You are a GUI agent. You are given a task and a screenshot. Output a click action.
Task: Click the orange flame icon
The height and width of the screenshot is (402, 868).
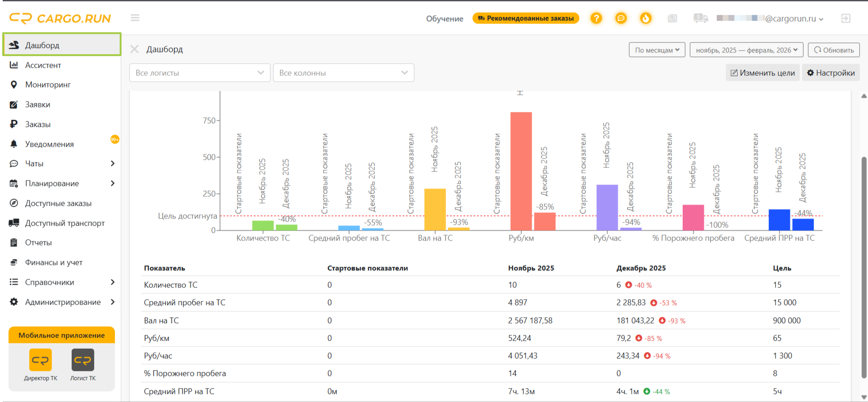coord(646,18)
